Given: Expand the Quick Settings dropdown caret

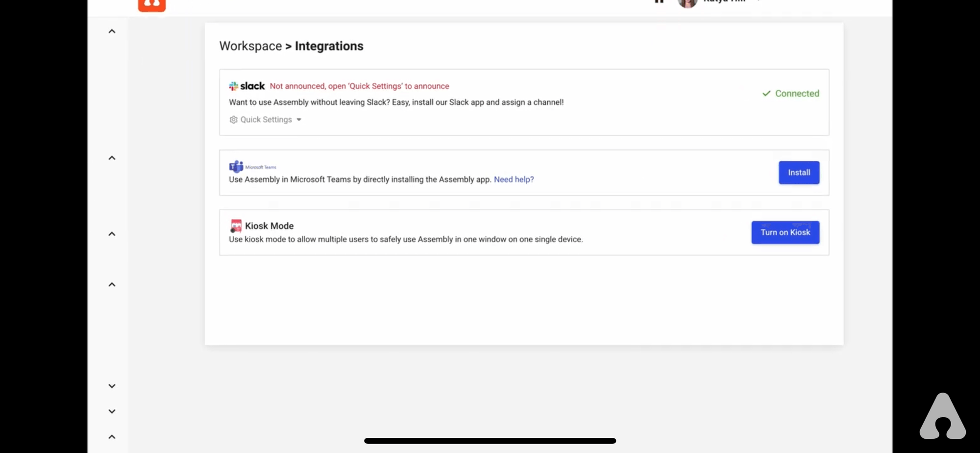Looking at the screenshot, I should (x=299, y=120).
